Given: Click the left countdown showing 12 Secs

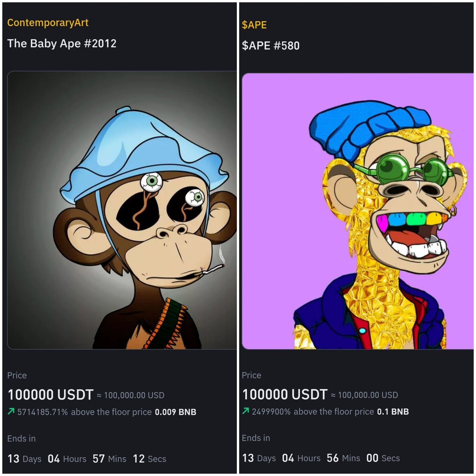Looking at the screenshot, I should (x=150, y=459).
